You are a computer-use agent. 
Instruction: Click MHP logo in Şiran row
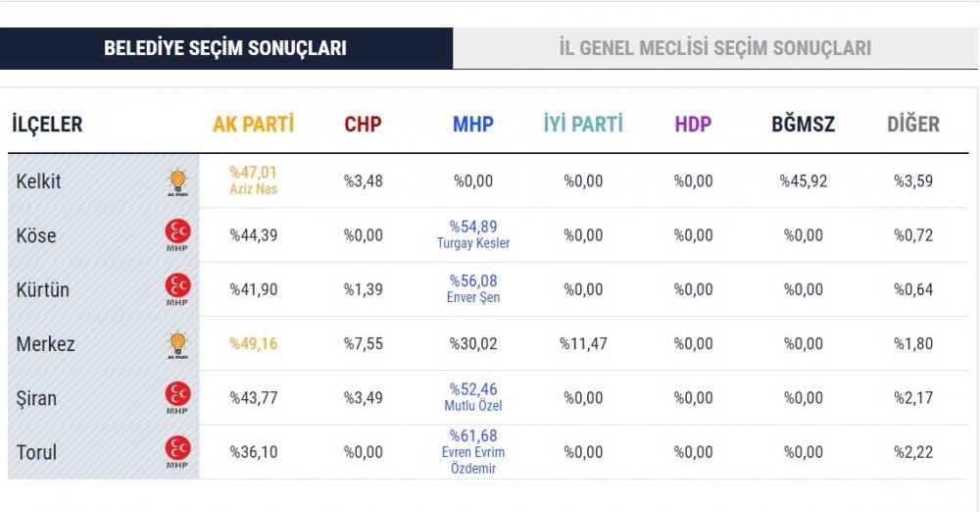click(177, 398)
